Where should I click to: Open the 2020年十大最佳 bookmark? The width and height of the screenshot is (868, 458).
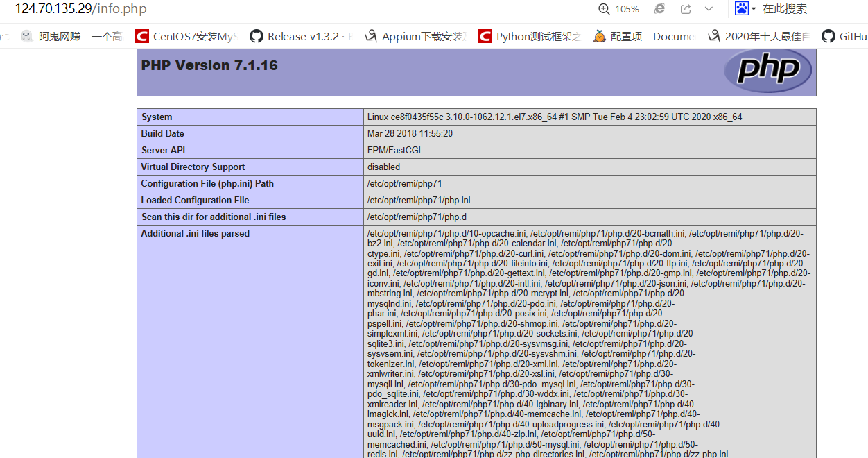pyautogui.click(x=759, y=37)
